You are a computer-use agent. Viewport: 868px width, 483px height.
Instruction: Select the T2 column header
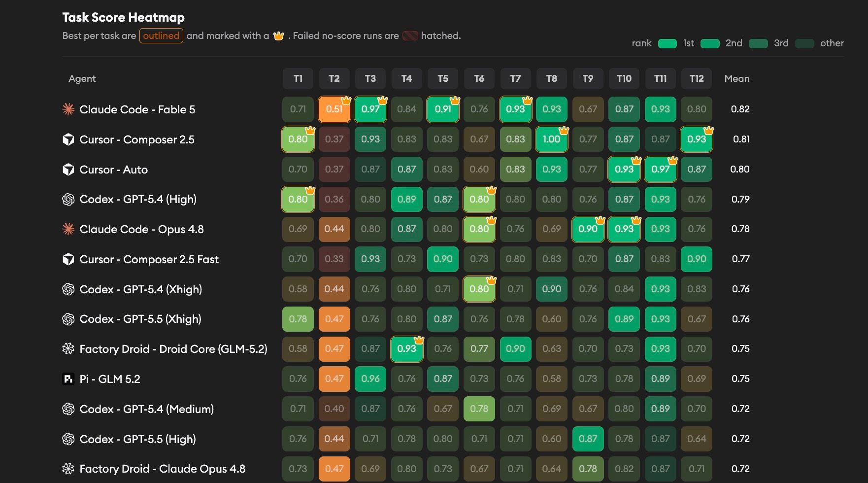(334, 78)
